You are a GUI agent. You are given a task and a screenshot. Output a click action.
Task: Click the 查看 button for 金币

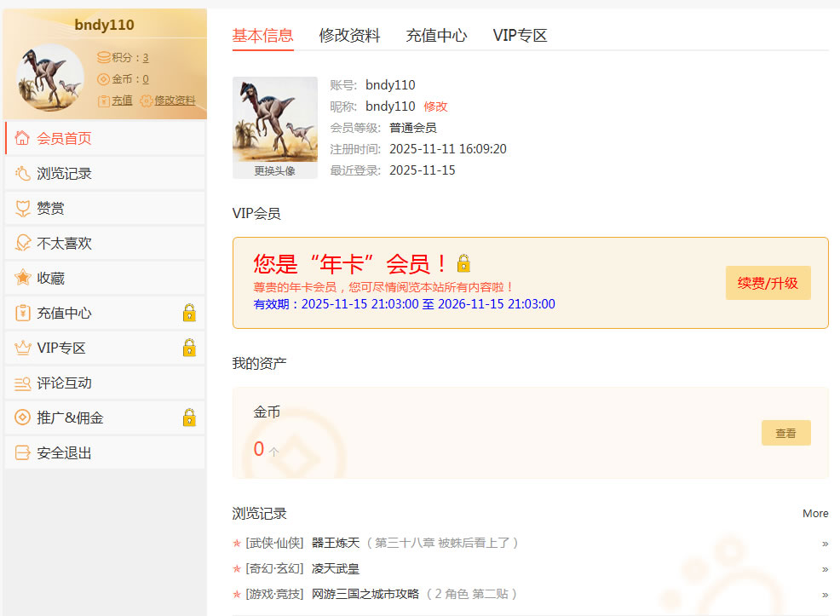[x=785, y=433]
